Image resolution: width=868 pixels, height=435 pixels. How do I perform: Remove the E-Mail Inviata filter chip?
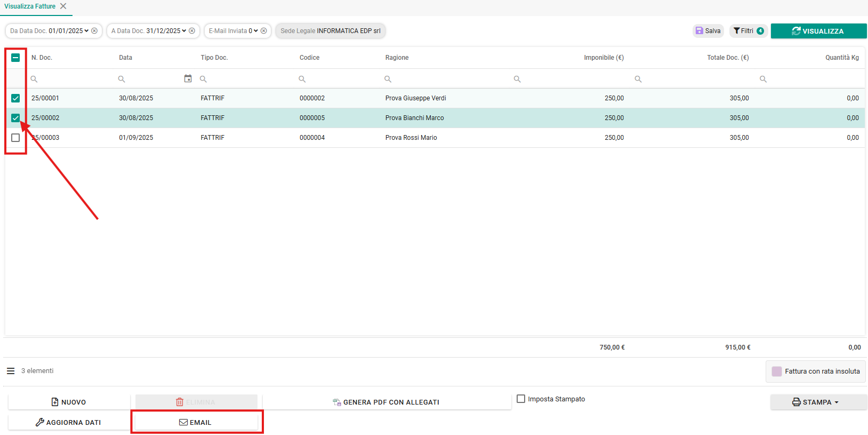point(263,31)
